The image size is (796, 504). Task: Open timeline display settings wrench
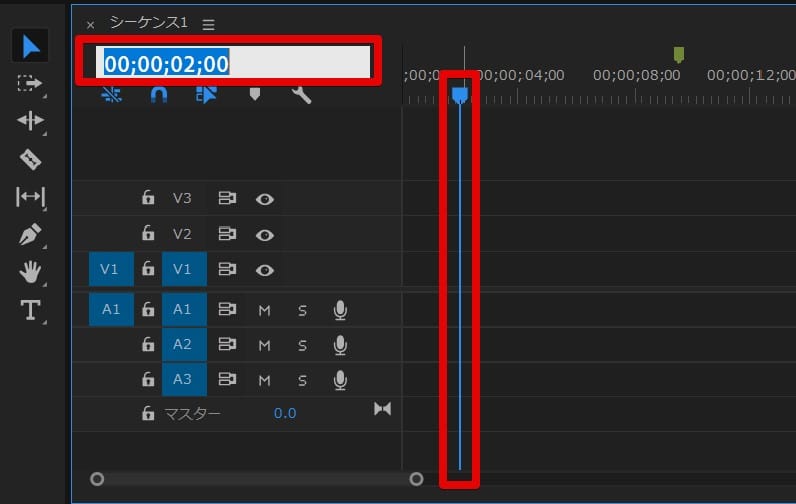pos(302,95)
